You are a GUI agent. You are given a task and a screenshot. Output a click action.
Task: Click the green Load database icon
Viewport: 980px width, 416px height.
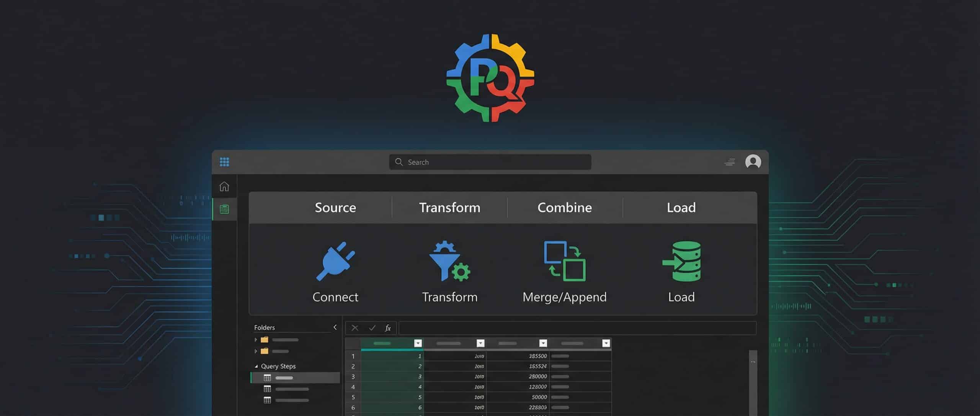click(682, 261)
